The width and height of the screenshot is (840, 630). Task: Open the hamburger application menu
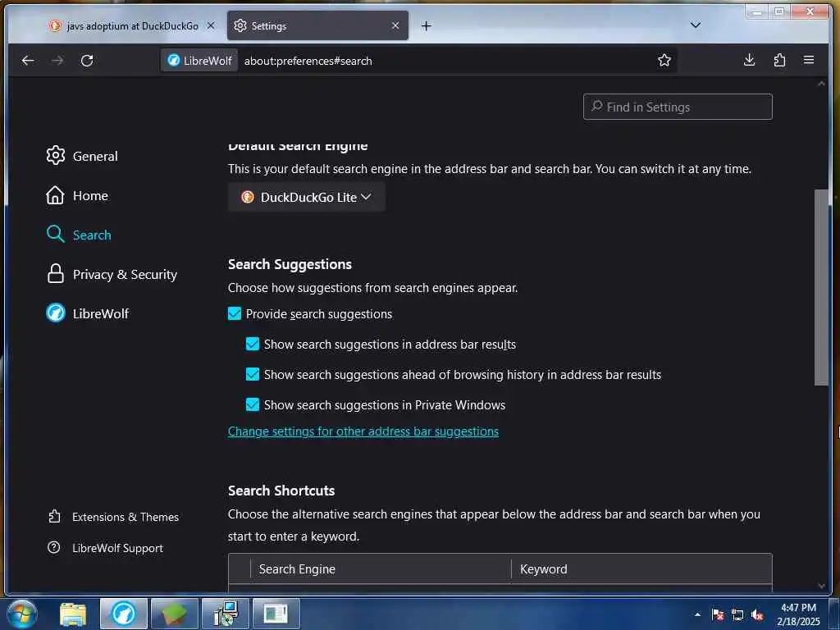[809, 60]
